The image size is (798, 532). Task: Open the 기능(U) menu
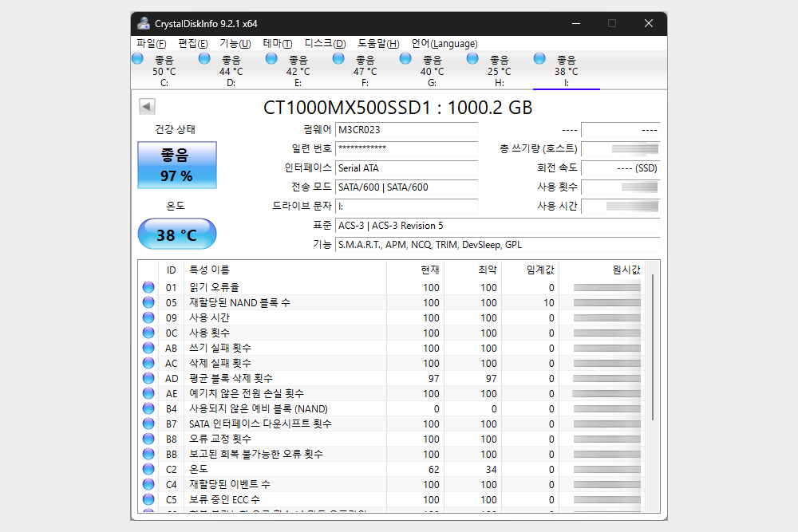(x=235, y=44)
